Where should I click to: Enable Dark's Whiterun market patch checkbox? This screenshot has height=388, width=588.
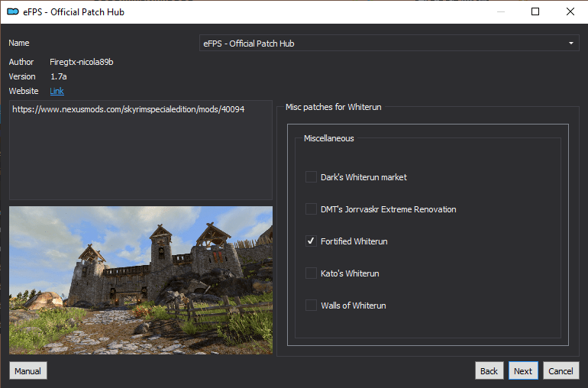pyautogui.click(x=311, y=176)
